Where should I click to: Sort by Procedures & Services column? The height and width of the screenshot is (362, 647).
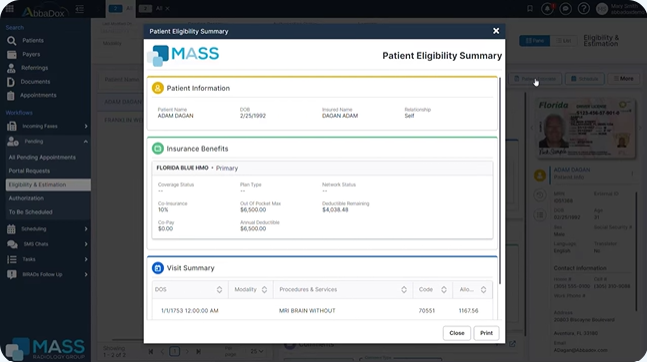click(404, 290)
